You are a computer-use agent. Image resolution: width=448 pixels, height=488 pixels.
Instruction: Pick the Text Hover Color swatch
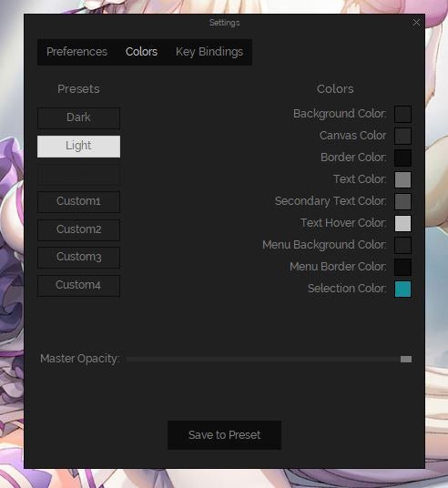[x=402, y=223]
